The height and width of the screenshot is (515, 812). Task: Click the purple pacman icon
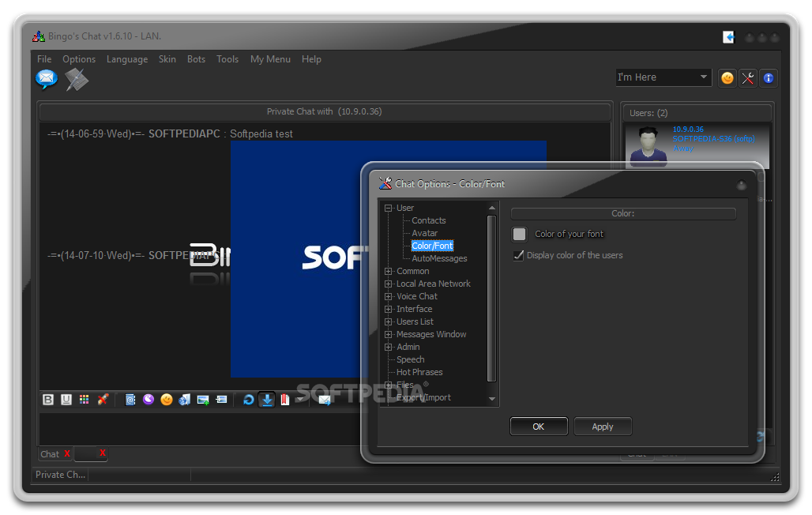click(148, 399)
